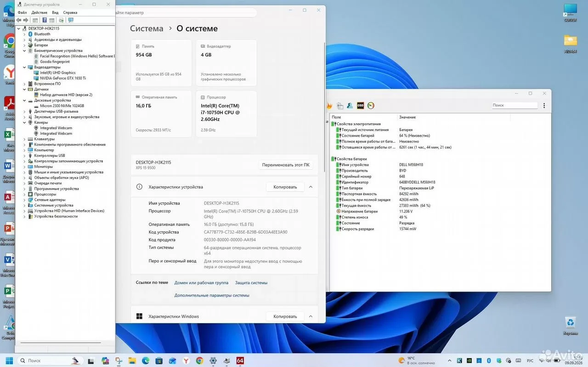Open the Защита системы link
Viewport: 588px width, 367px height.
coord(251,283)
